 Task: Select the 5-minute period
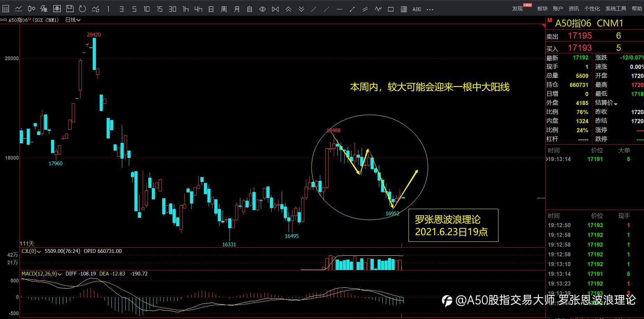[134, 9]
